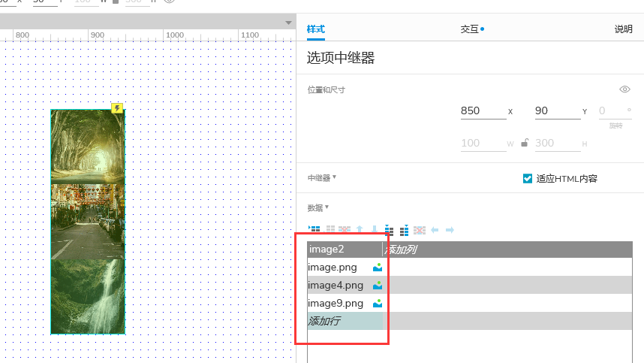644x363 pixels.
Task: Insert a row above in repeater data
Action: [x=314, y=230]
